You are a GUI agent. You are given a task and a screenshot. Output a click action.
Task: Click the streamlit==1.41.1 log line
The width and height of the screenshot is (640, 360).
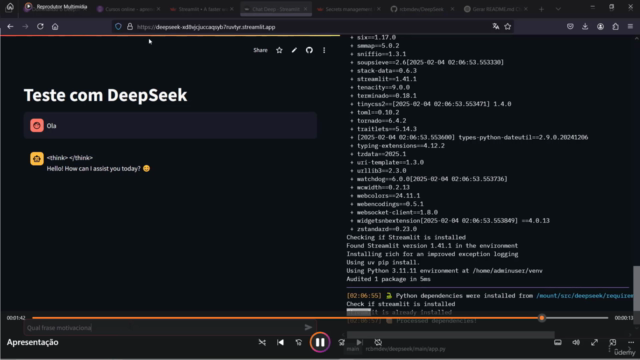pyautogui.click(x=387, y=79)
